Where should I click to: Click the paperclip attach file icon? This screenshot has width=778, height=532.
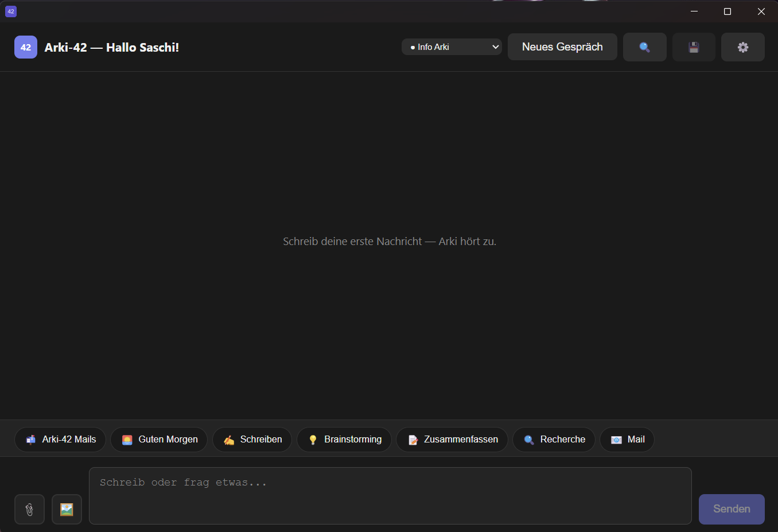click(29, 509)
